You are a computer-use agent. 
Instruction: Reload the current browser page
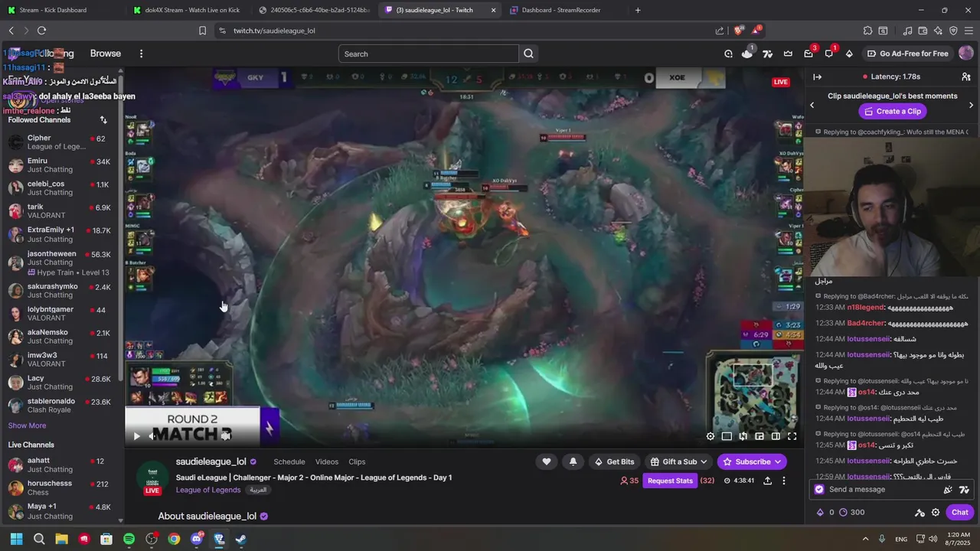(41, 31)
